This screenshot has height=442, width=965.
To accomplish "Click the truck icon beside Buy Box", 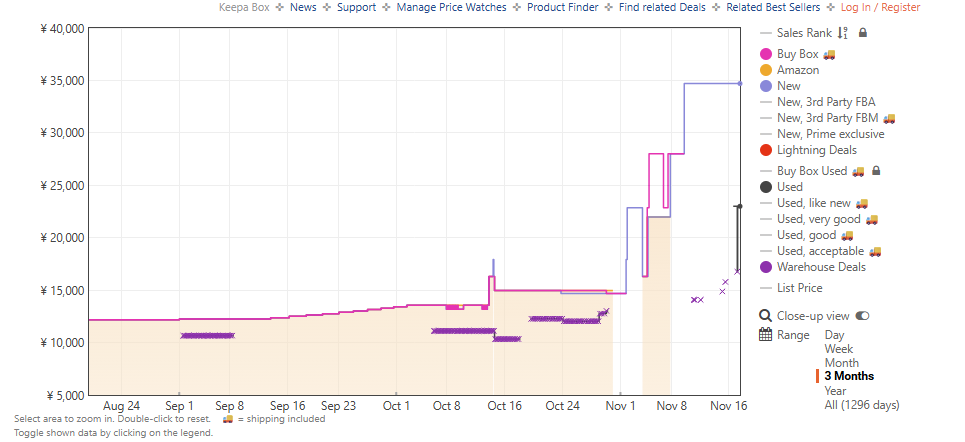I will [829, 54].
